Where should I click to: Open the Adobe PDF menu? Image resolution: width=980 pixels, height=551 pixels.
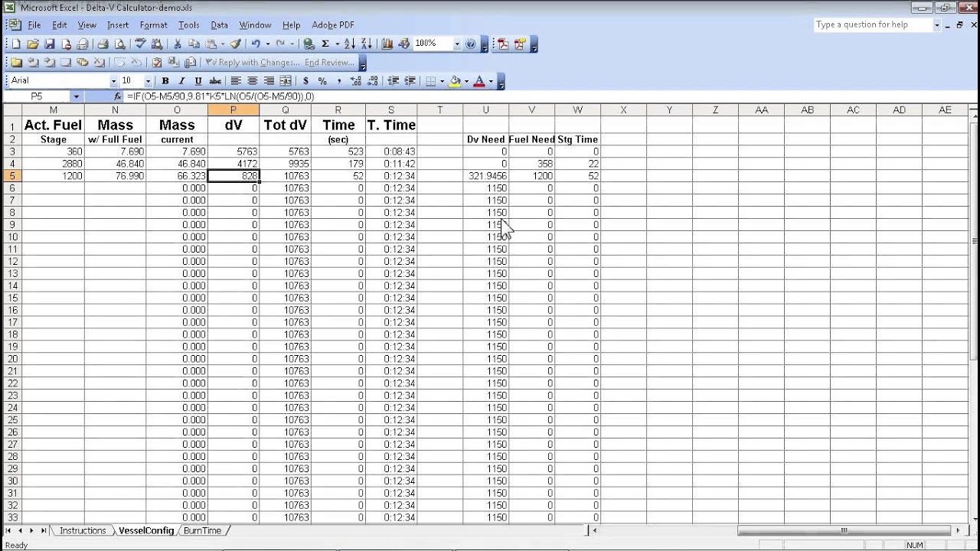(332, 25)
